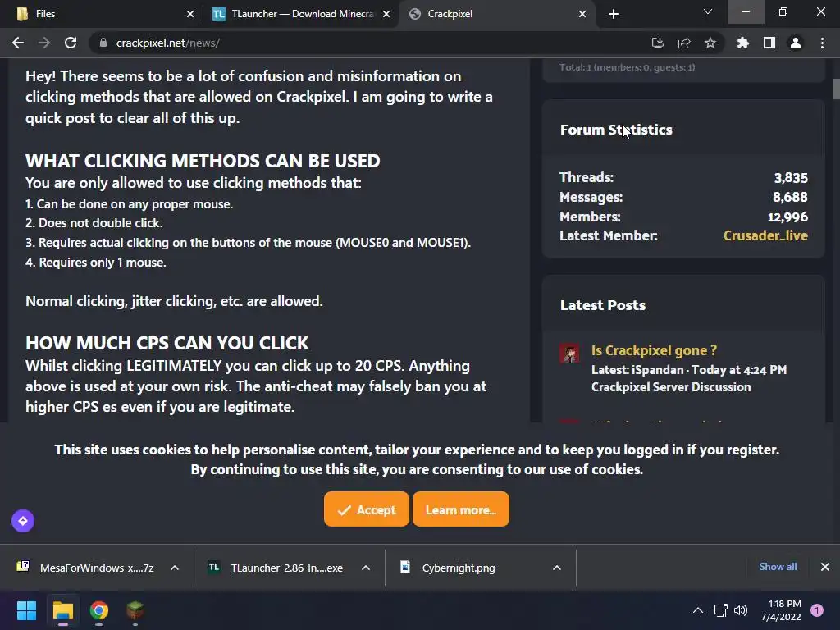Reload the Crackpixel news page

tap(71, 43)
